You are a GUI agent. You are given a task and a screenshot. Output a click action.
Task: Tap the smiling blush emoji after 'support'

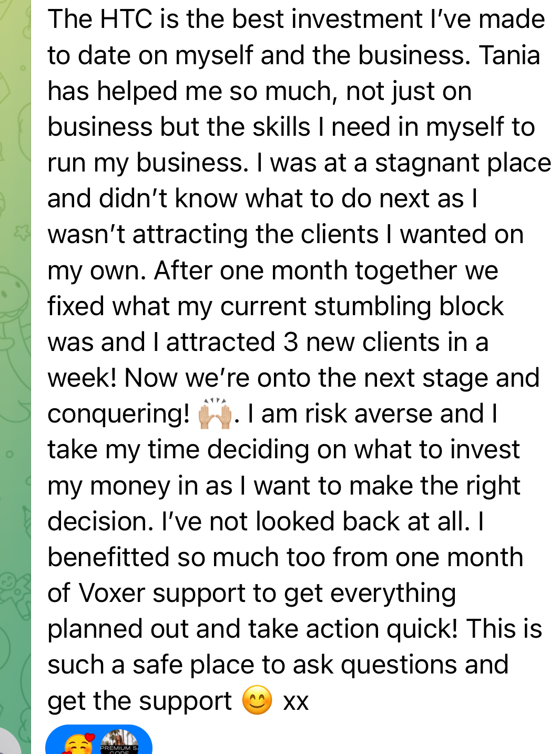tap(257, 700)
